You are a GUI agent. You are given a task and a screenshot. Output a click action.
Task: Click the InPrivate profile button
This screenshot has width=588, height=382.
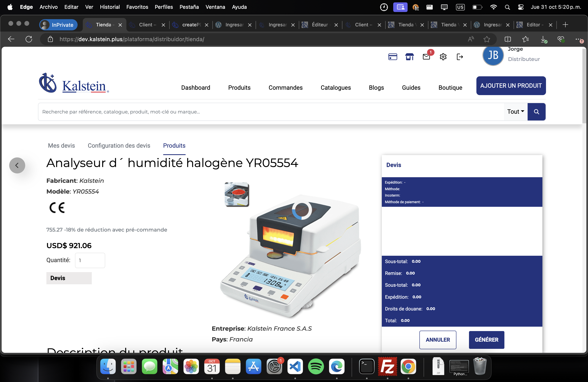(x=58, y=25)
